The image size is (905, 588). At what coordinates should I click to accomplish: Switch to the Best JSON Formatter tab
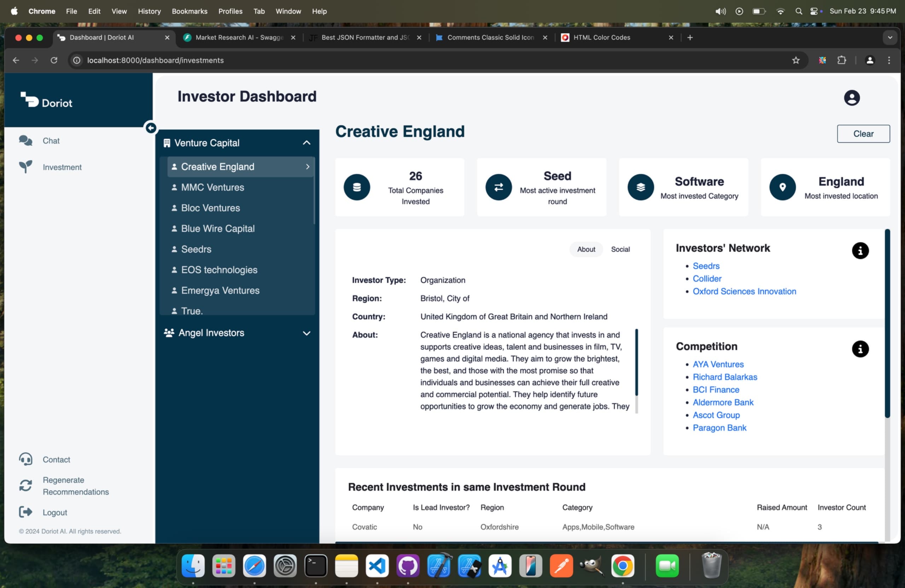click(365, 37)
